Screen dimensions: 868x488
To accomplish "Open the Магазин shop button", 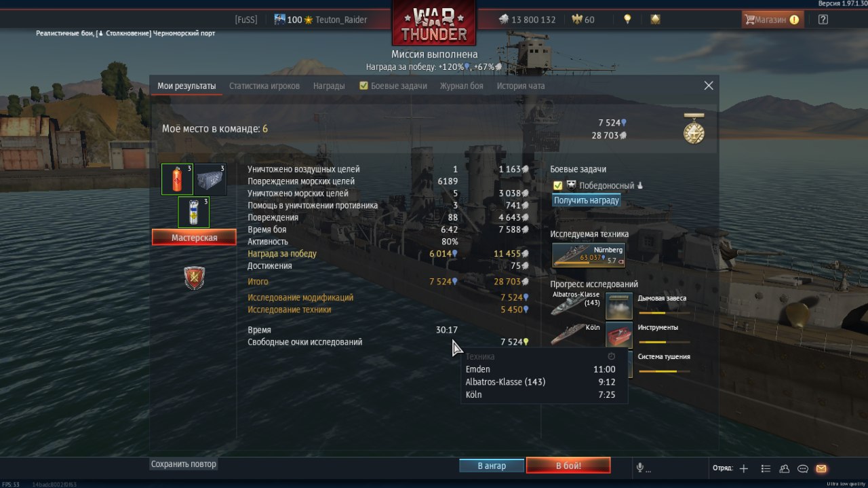I will (772, 20).
